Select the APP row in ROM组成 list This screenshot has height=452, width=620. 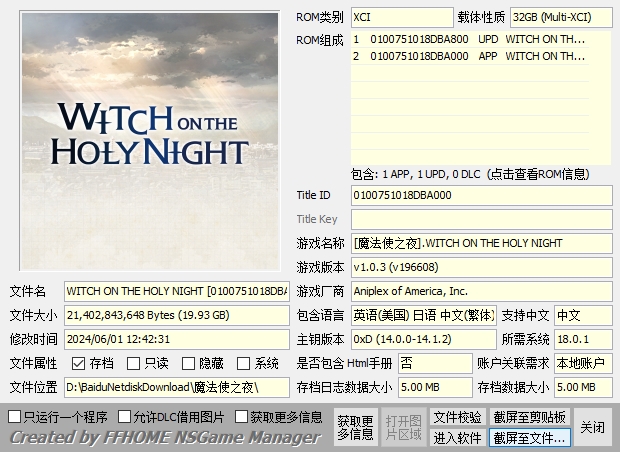pyautogui.click(x=468, y=57)
